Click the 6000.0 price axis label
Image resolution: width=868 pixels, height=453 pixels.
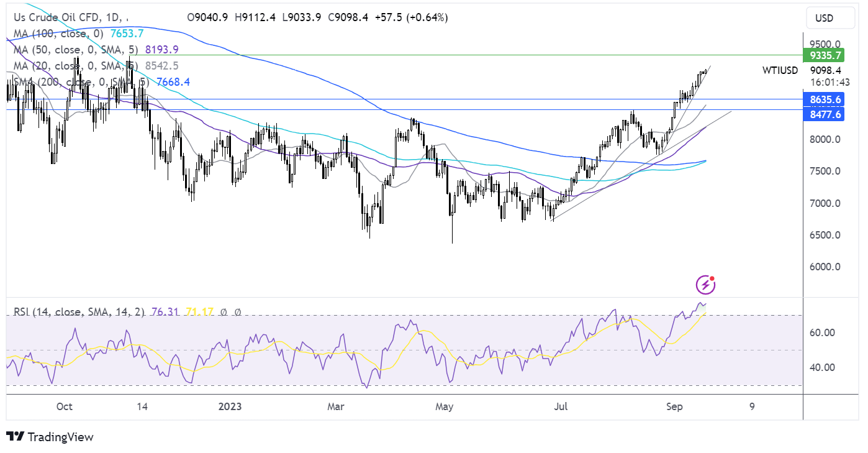pos(825,267)
